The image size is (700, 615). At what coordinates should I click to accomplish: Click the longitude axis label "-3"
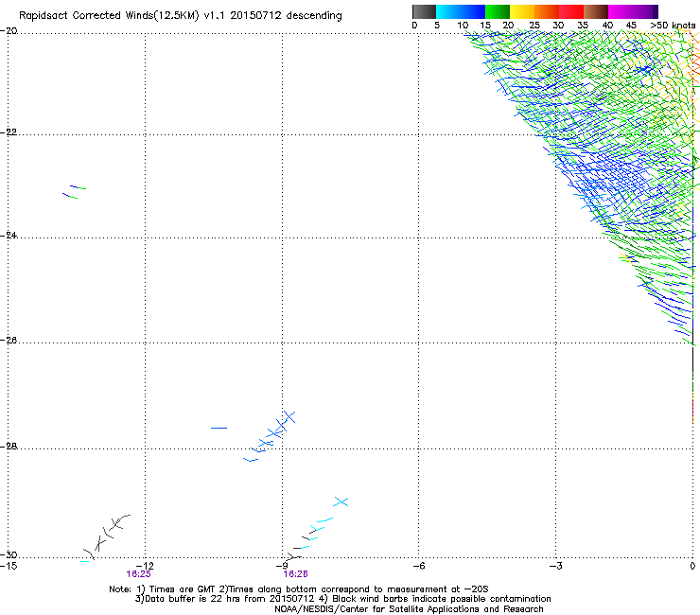[556, 566]
